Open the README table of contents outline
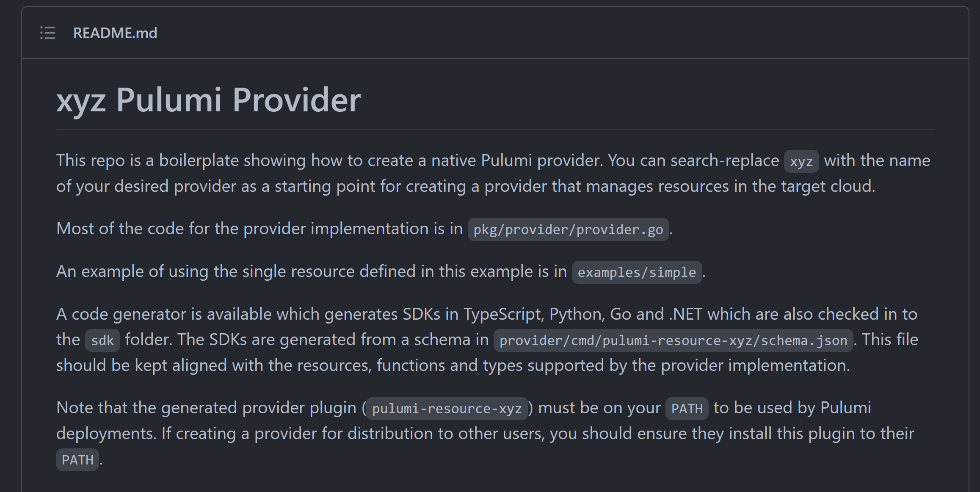This screenshot has height=492, width=980. [47, 33]
